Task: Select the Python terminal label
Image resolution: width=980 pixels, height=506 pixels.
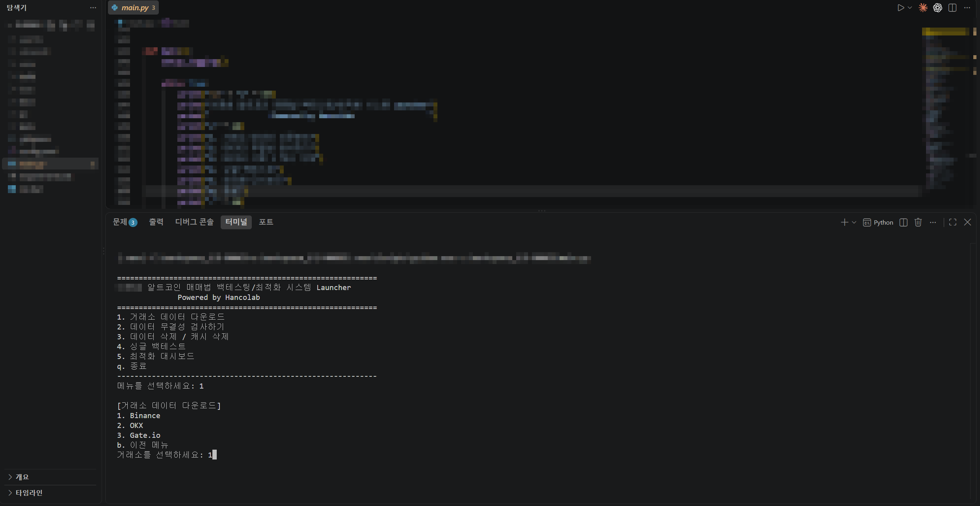Action: 878,222
